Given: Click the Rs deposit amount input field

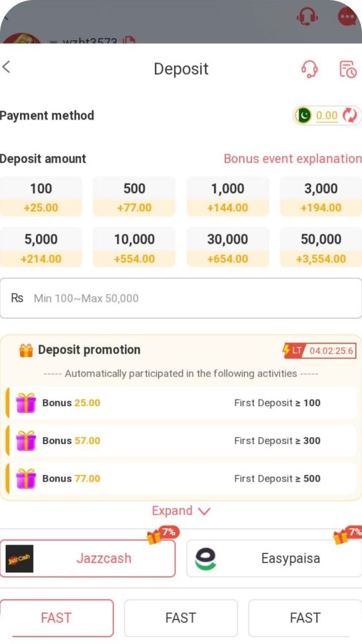Looking at the screenshot, I should [x=181, y=297].
